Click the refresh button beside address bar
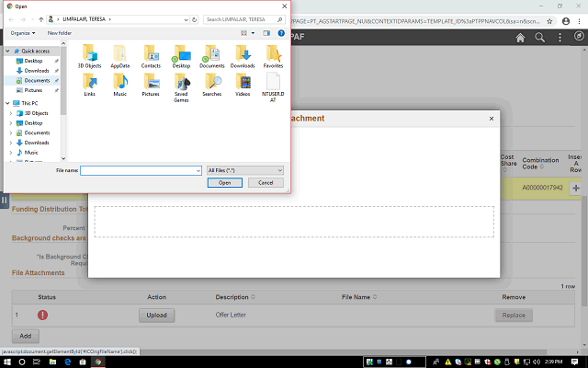 (x=194, y=19)
